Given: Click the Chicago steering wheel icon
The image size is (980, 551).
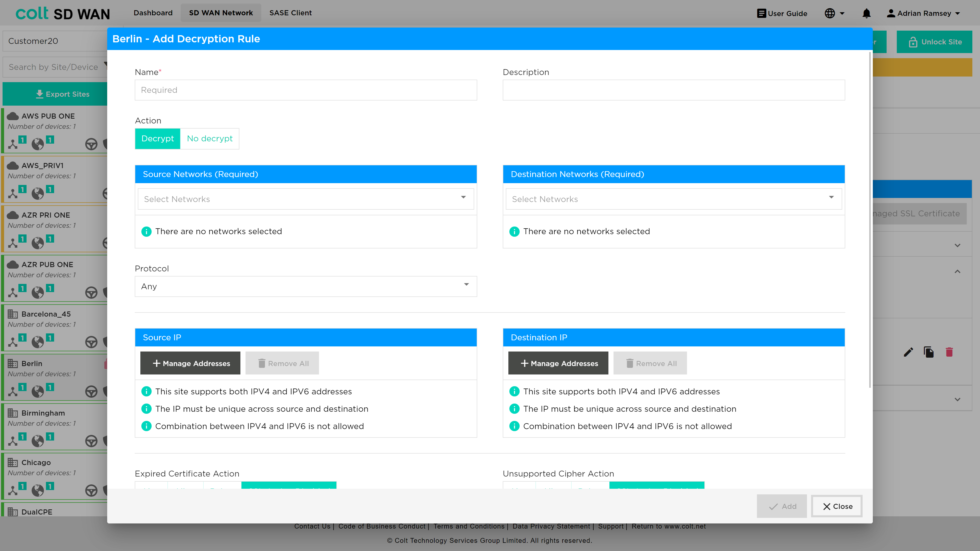Looking at the screenshot, I should pos(91,490).
